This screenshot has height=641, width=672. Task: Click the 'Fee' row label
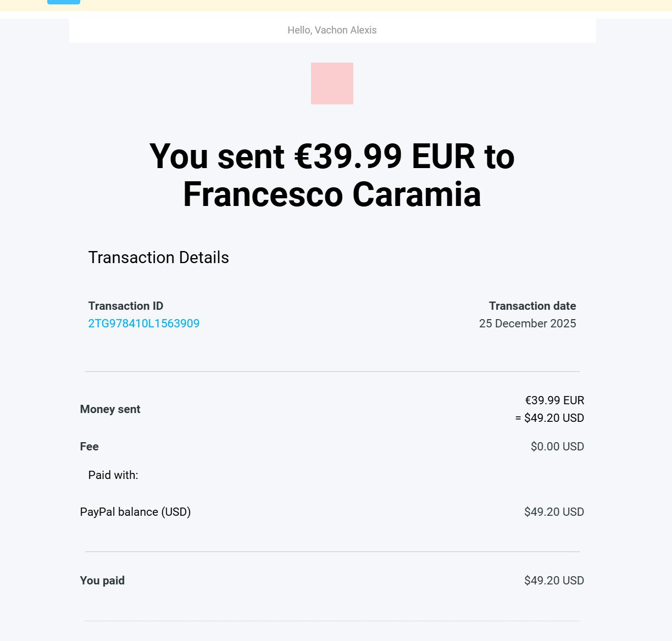click(x=89, y=447)
